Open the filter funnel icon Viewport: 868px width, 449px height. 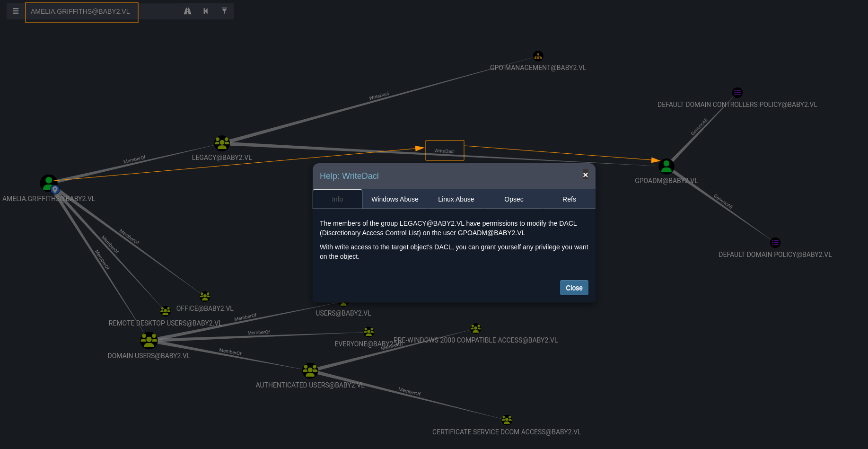(224, 11)
